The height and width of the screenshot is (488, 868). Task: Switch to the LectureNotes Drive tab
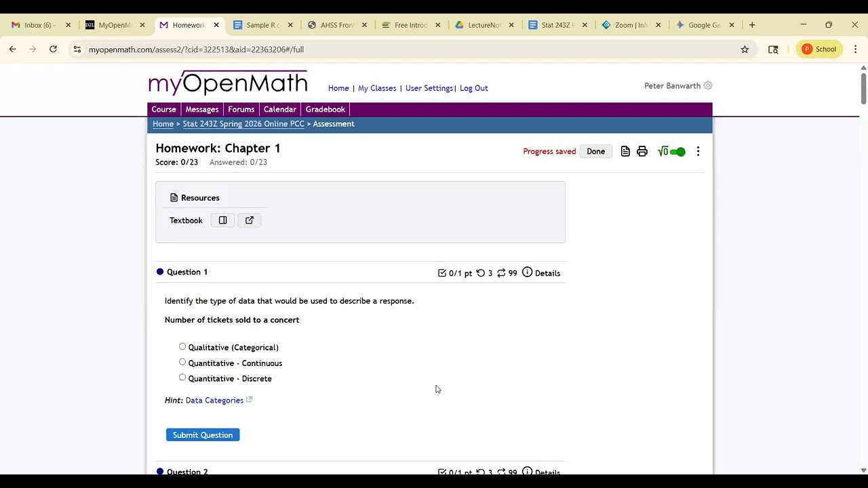[484, 25]
